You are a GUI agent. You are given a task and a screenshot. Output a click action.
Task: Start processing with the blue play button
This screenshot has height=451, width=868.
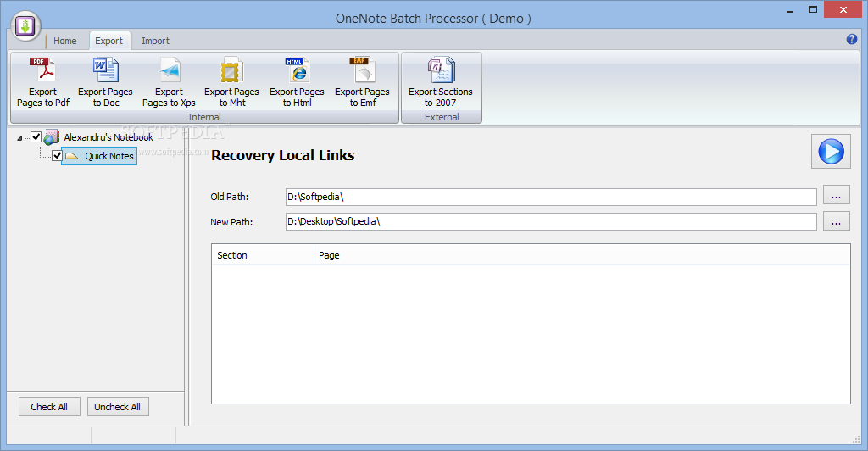tap(831, 152)
